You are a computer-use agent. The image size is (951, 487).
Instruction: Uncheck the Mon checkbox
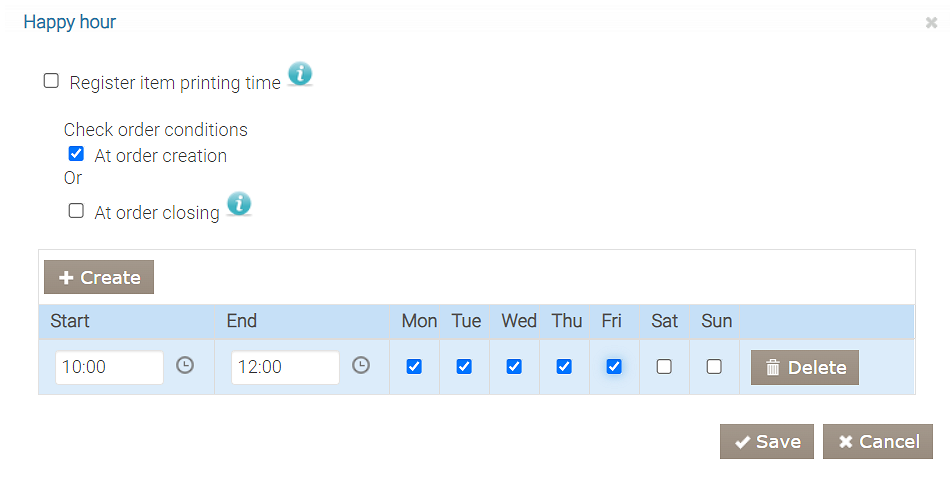[414, 367]
